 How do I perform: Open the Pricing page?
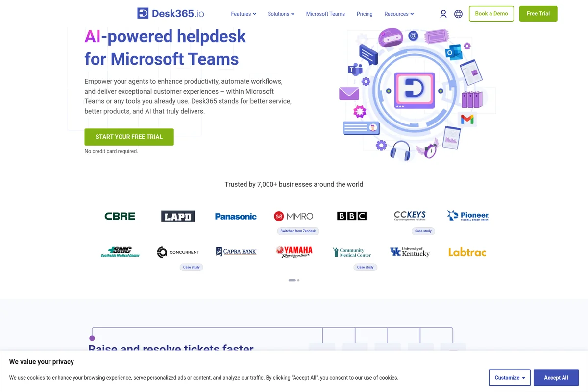coord(365,14)
